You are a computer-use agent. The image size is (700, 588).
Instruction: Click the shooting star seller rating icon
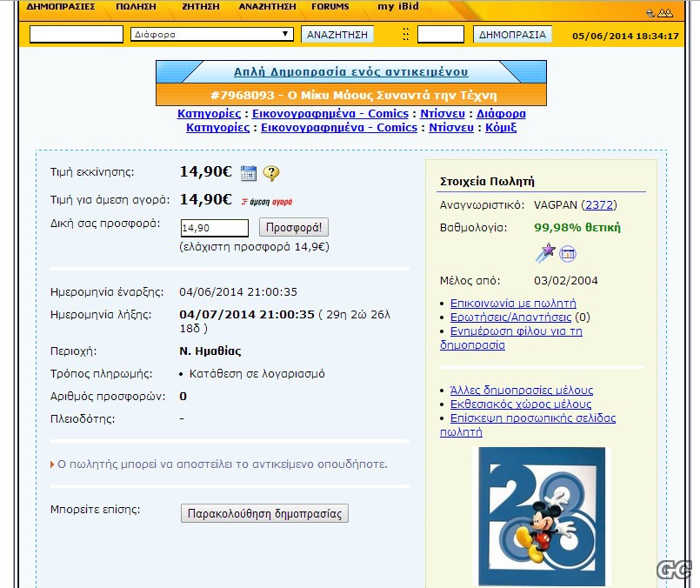click(545, 253)
